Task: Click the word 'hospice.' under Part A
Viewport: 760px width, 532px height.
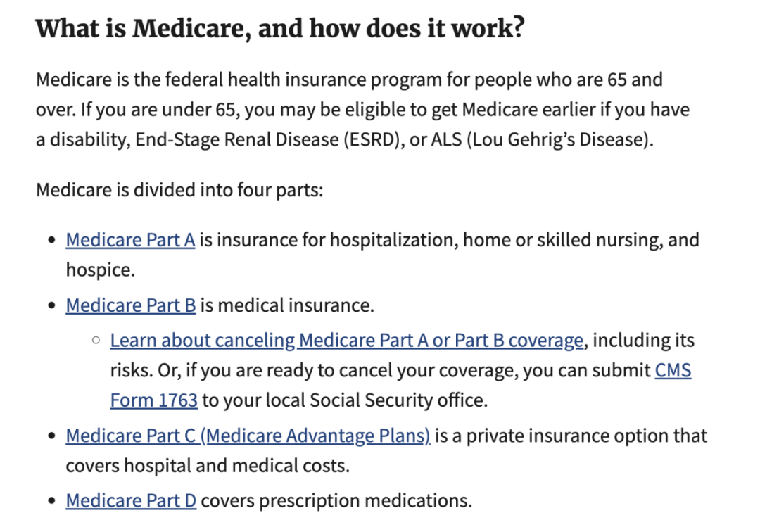Action: (100, 270)
